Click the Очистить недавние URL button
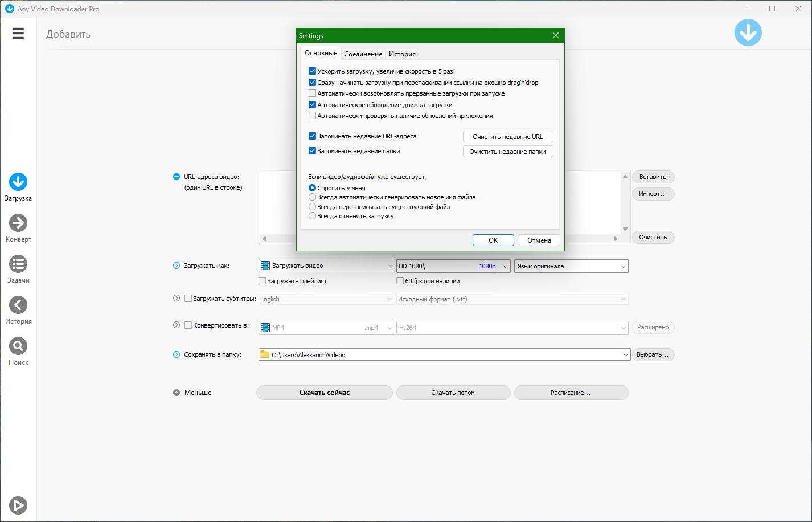812x522 pixels. (x=508, y=137)
